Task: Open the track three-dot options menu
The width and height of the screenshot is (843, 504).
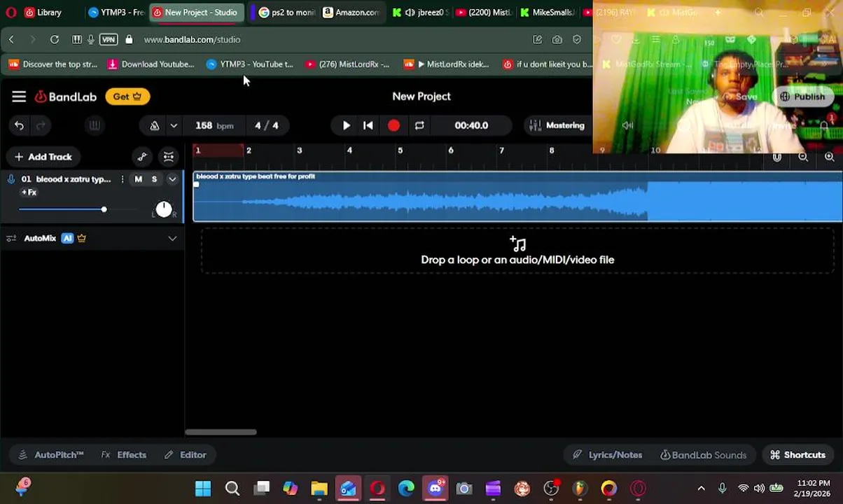Action: tap(122, 179)
